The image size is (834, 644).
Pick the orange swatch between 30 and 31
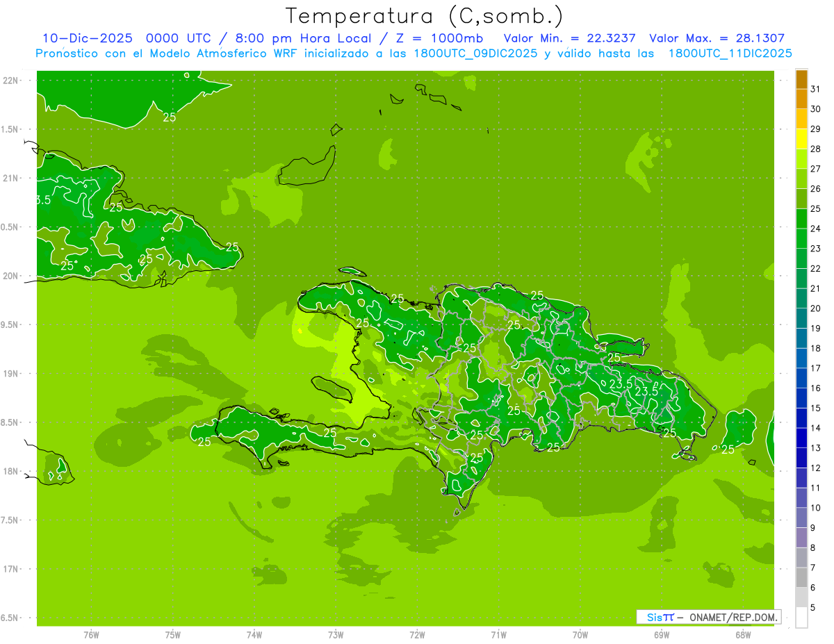click(x=801, y=99)
